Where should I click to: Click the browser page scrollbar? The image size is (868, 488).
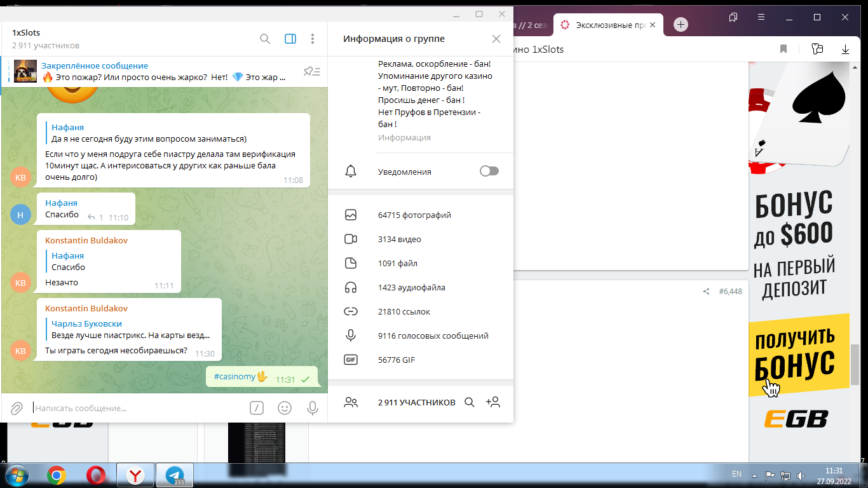[855, 365]
